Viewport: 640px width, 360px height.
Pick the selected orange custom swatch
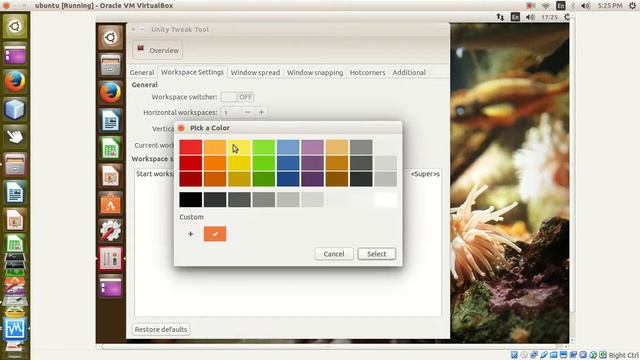(x=215, y=234)
